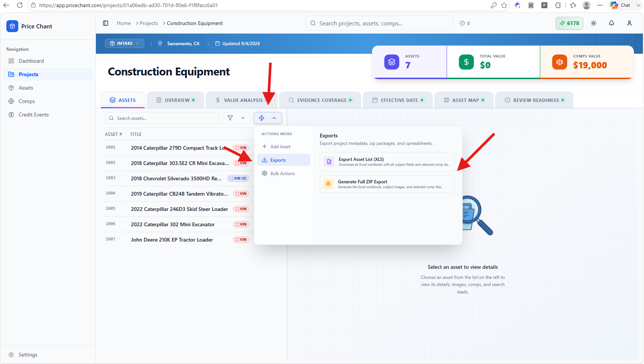644x364 pixels.
Task: Collapse the lightning actions menu button
Action: point(268,118)
